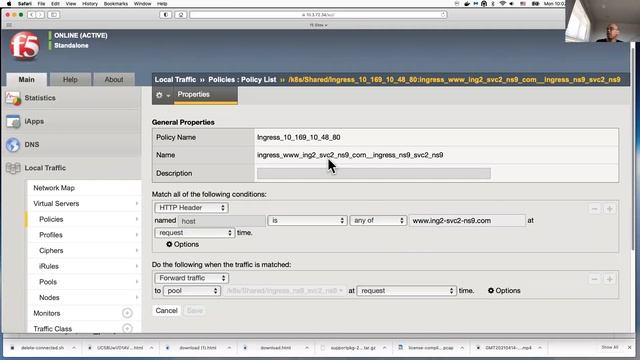Screen dimensions: 640x360
Task: Open the iApps section icon
Action: point(13,122)
